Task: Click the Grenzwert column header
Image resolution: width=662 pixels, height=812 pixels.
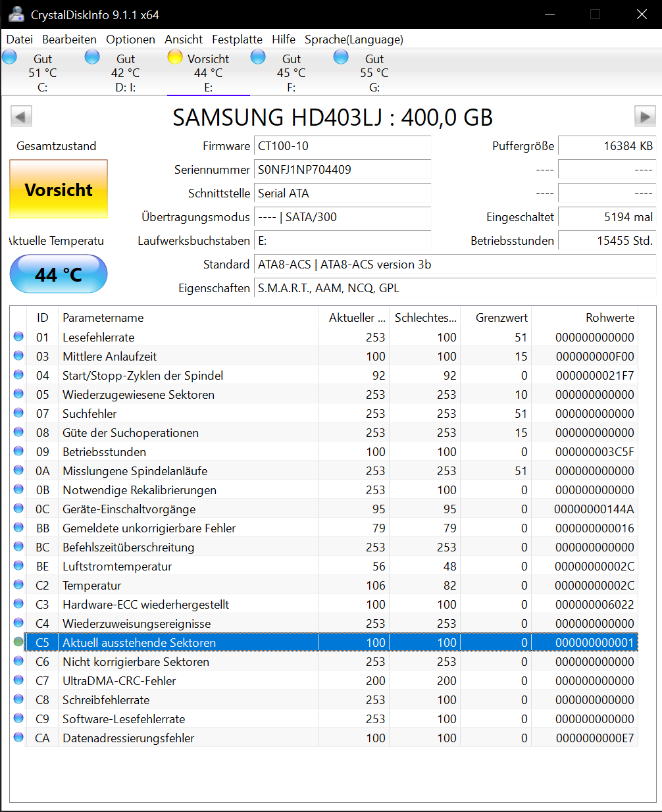Action: tap(496, 318)
